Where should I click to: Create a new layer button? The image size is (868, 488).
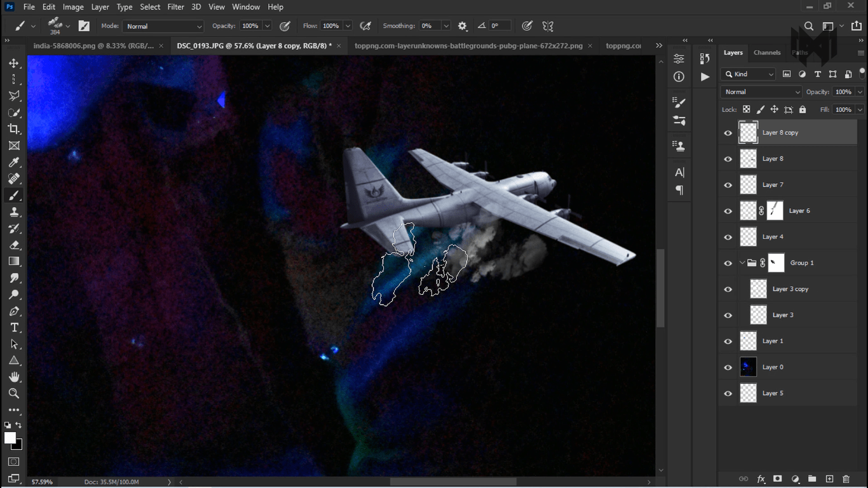[x=829, y=479]
